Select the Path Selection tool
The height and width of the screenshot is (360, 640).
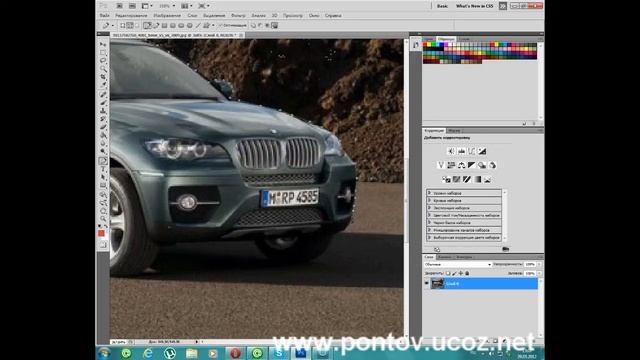pyautogui.click(x=103, y=177)
